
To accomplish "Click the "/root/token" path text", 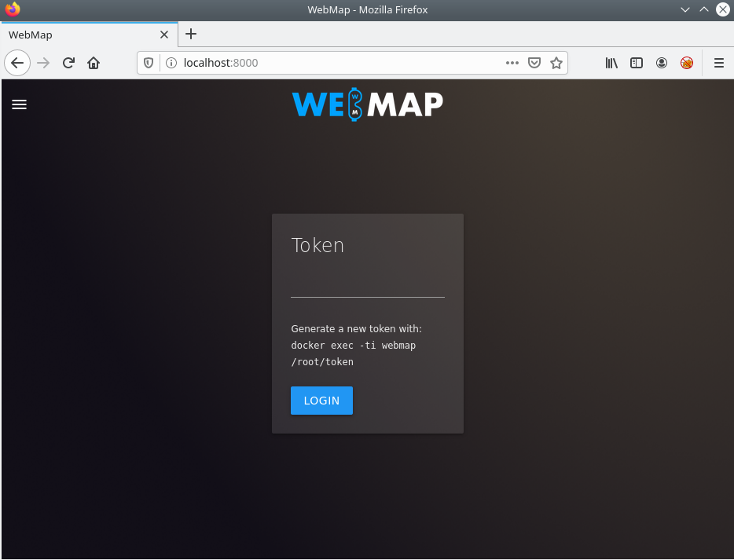I will pyautogui.click(x=322, y=361).
